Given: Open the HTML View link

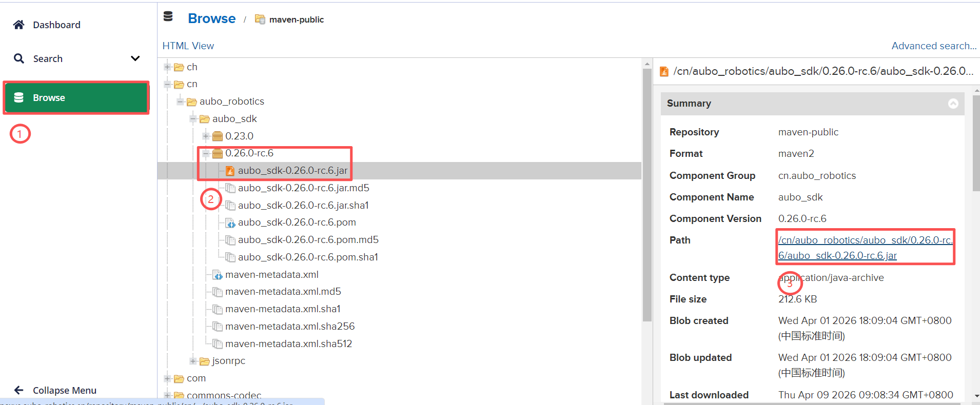Looking at the screenshot, I should click(188, 46).
